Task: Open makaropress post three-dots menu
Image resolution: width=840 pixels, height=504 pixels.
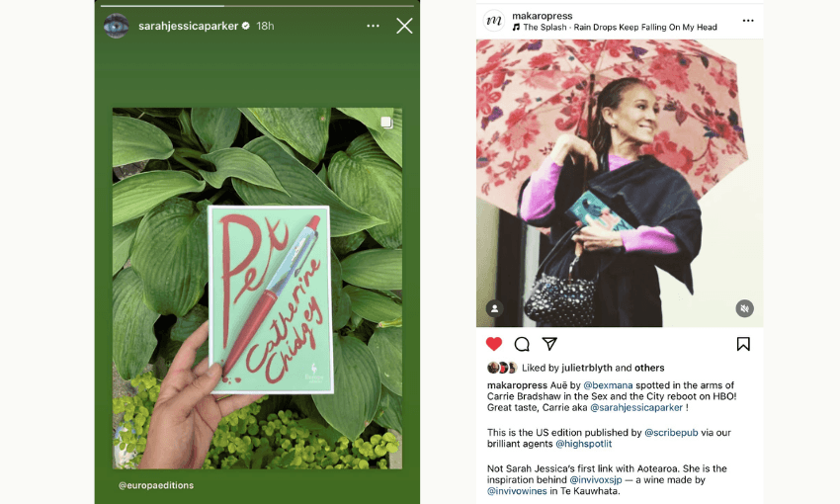Action: tap(748, 21)
